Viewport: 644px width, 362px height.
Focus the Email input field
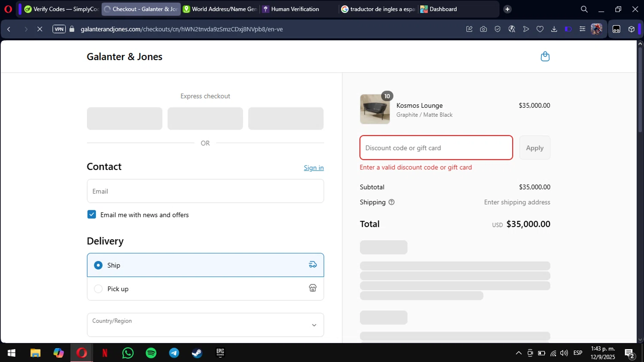tap(205, 191)
